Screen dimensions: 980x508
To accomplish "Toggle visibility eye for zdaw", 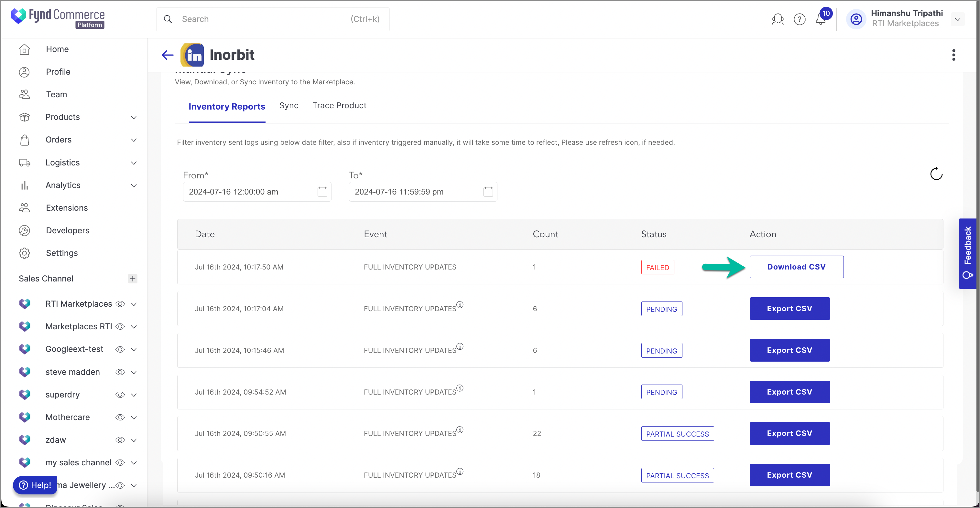I will coord(120,440).
